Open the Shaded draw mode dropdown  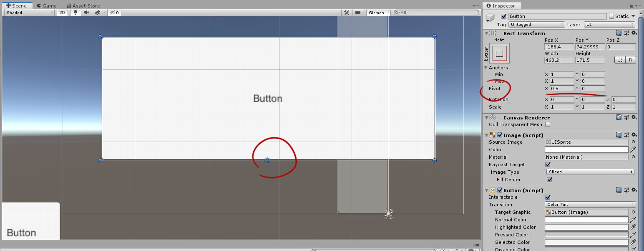pos(29,13)
